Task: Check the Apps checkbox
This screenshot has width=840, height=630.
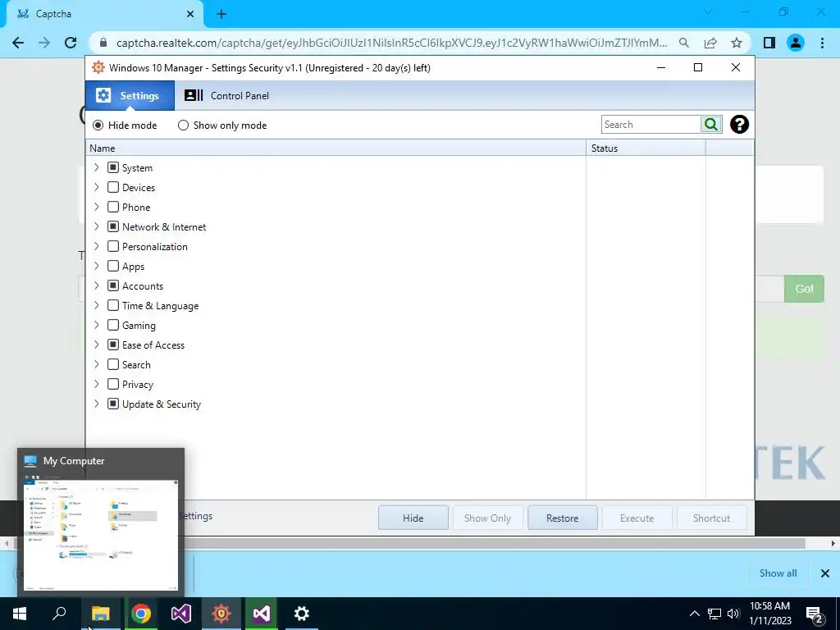Action: tap(113, 266)
